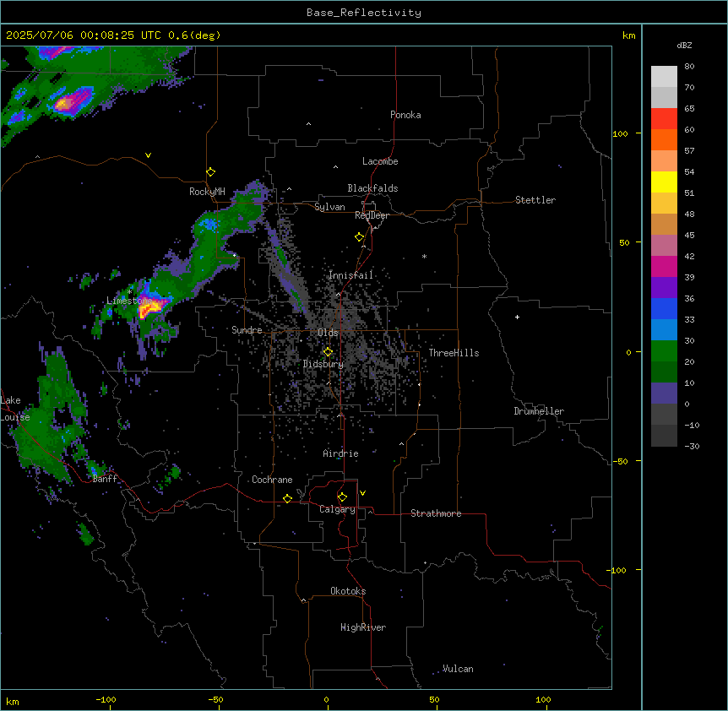Click the white asterisk marker east of Innisfail
The image size is (728, 711).
point(424,256)
